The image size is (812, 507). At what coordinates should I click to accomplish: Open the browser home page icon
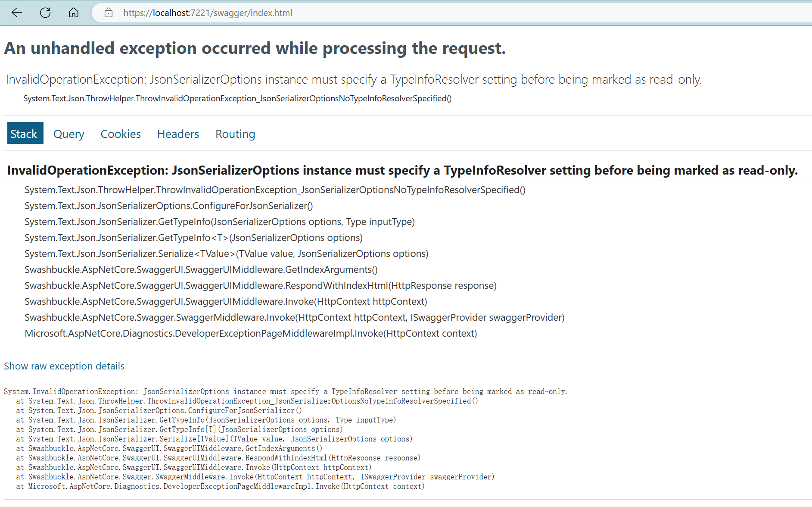(73, 13)
